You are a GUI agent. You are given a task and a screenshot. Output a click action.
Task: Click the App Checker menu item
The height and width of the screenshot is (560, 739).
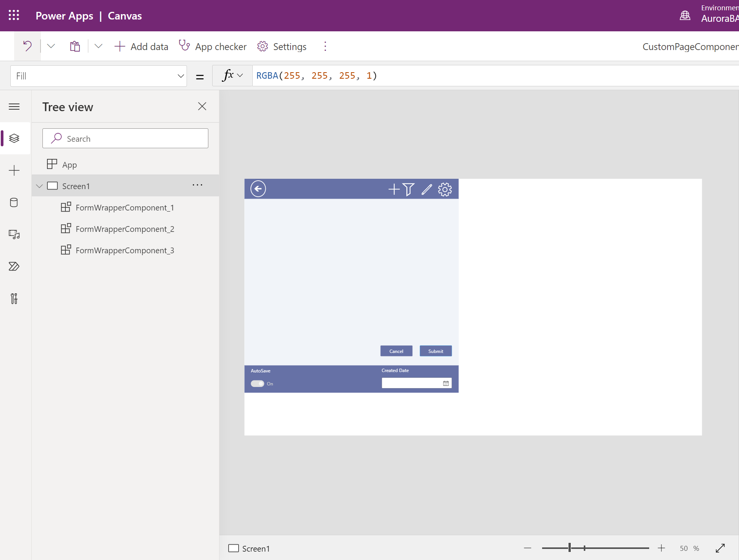(213, 47)
